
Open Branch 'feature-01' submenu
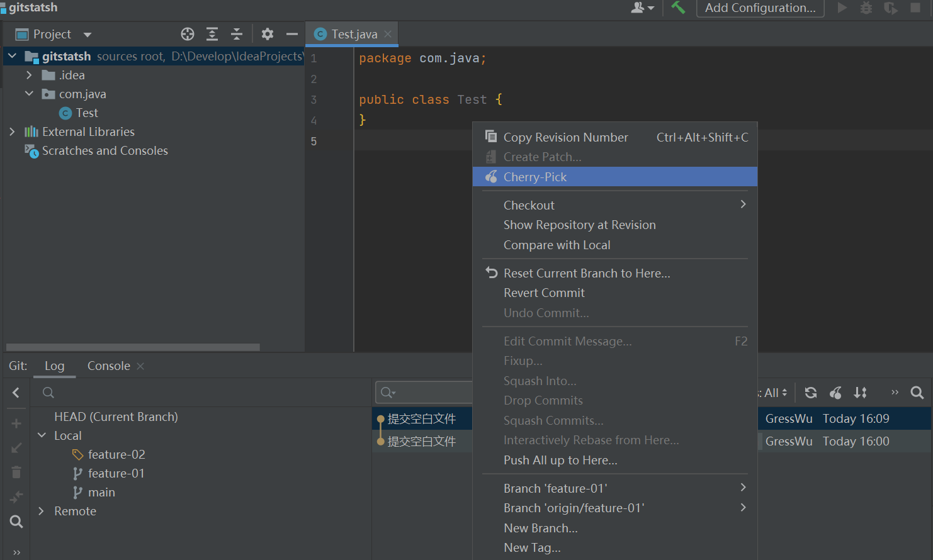point(614,488)
